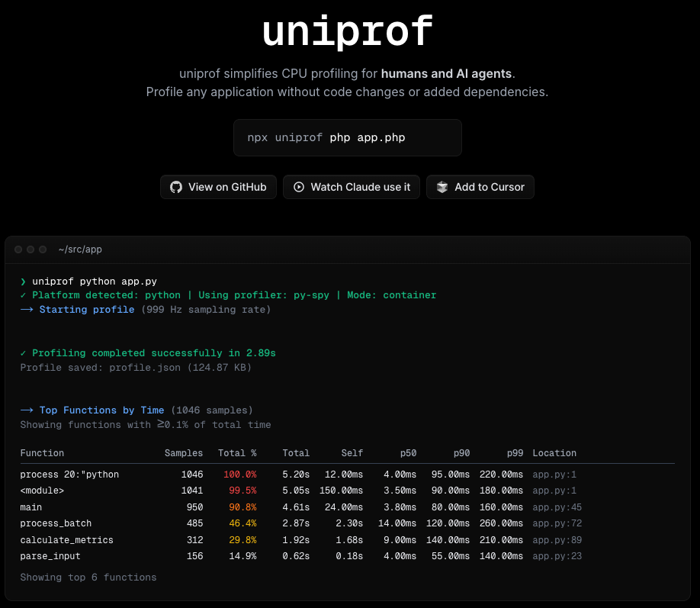Click the third terminal window dot
700x608 pixels.
(x=43, y=249)
